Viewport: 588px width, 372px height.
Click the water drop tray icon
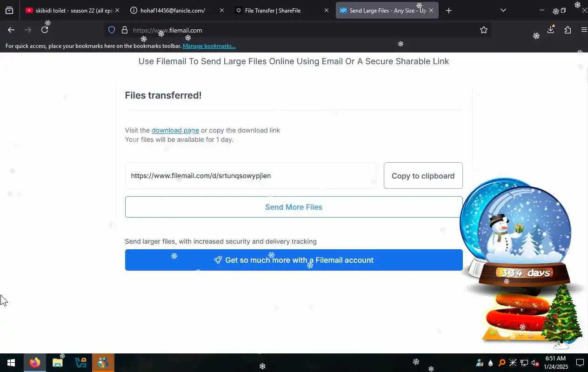click(x=491, y=363)
